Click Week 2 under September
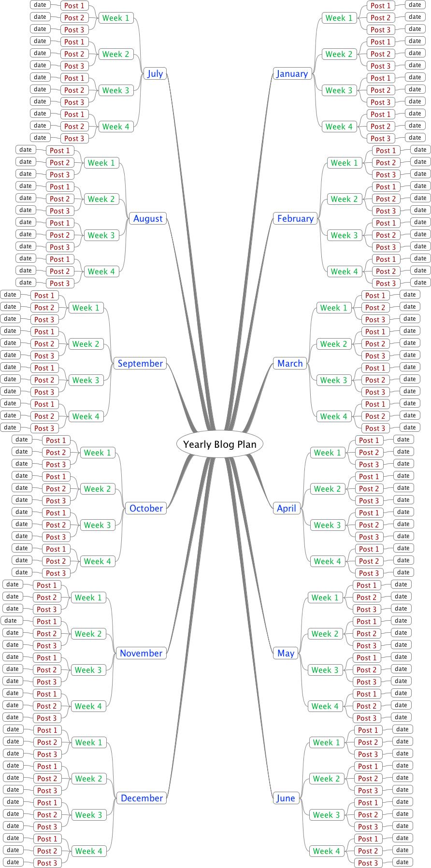The image size is (431, 868). pyautogui.click(x=86, y=344)
